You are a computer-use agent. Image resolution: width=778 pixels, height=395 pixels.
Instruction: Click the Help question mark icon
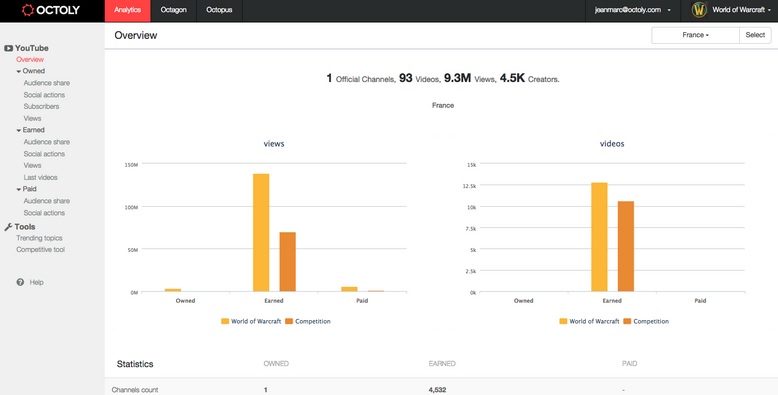(x=20, y=282)
